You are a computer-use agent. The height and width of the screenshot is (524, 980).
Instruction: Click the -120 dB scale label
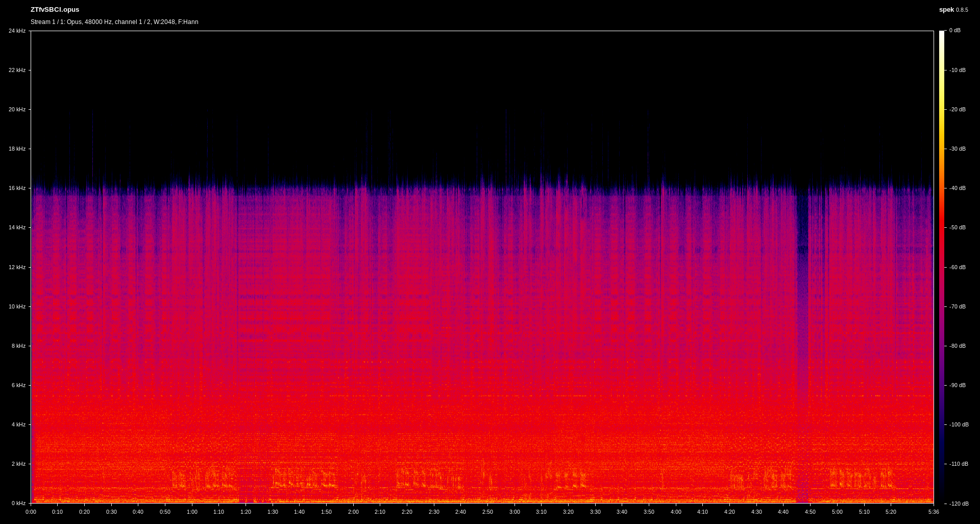pos(959,504)
